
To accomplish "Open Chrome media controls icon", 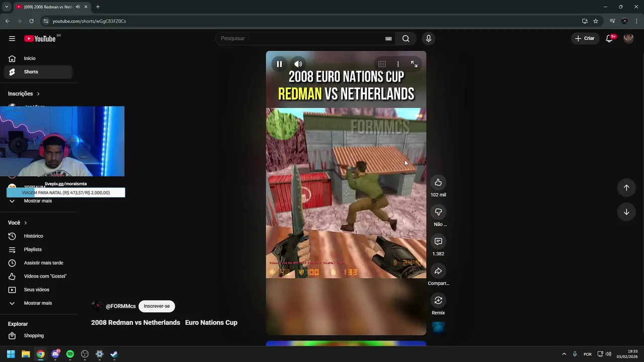I will 612,21.
